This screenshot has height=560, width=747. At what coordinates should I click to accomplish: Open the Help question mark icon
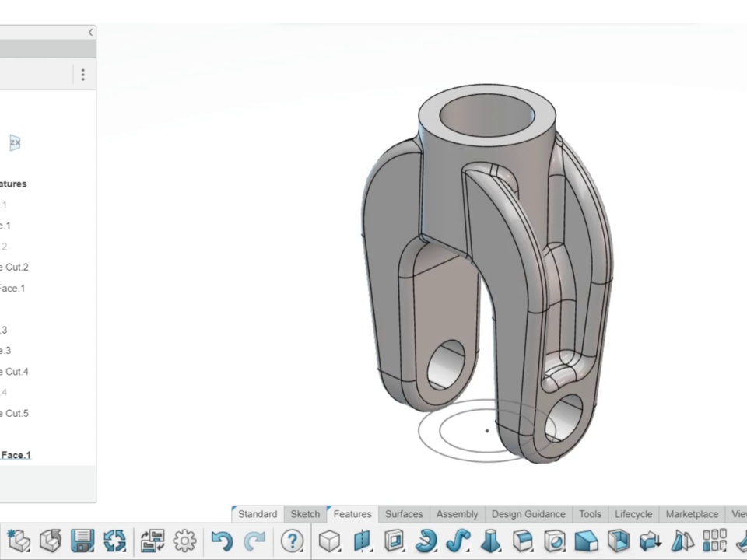tap(292, 541)
